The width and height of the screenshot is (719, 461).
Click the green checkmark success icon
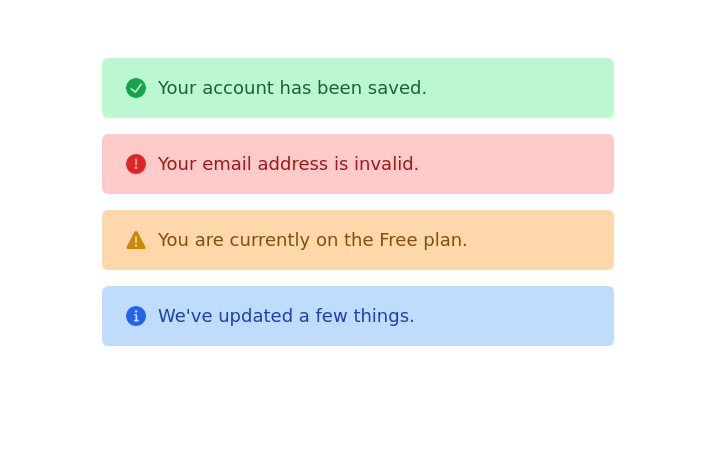136,88
